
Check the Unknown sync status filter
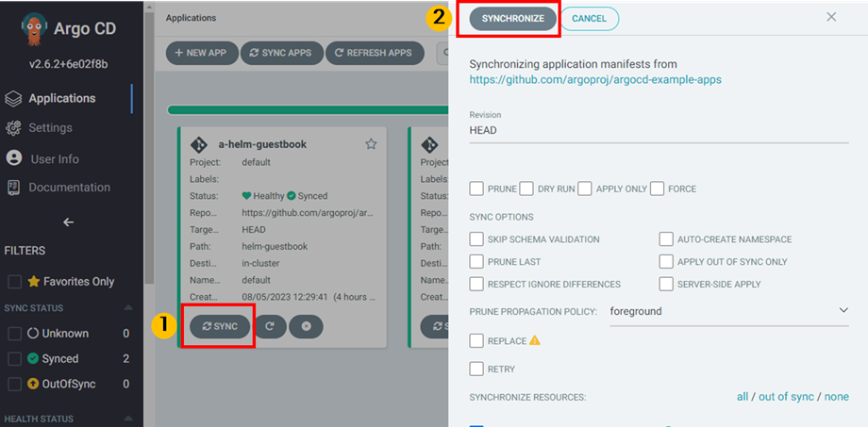pyautogui.click(x=14, y=334)
